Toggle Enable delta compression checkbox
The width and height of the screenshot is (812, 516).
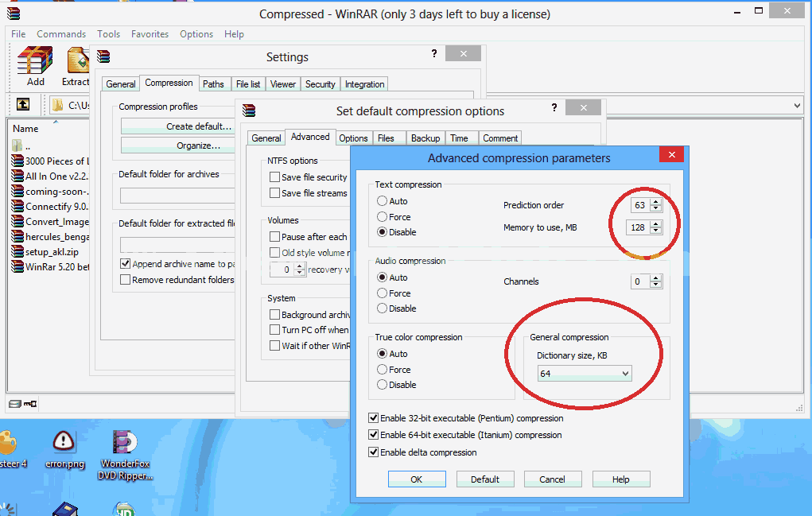click(x=373, y=452)
